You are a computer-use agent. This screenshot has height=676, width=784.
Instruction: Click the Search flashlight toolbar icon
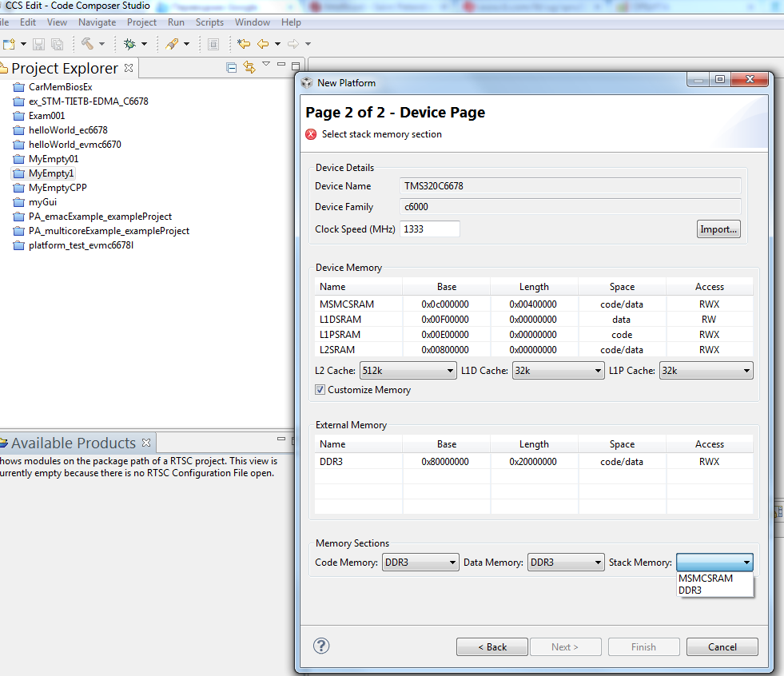(172, 44)
